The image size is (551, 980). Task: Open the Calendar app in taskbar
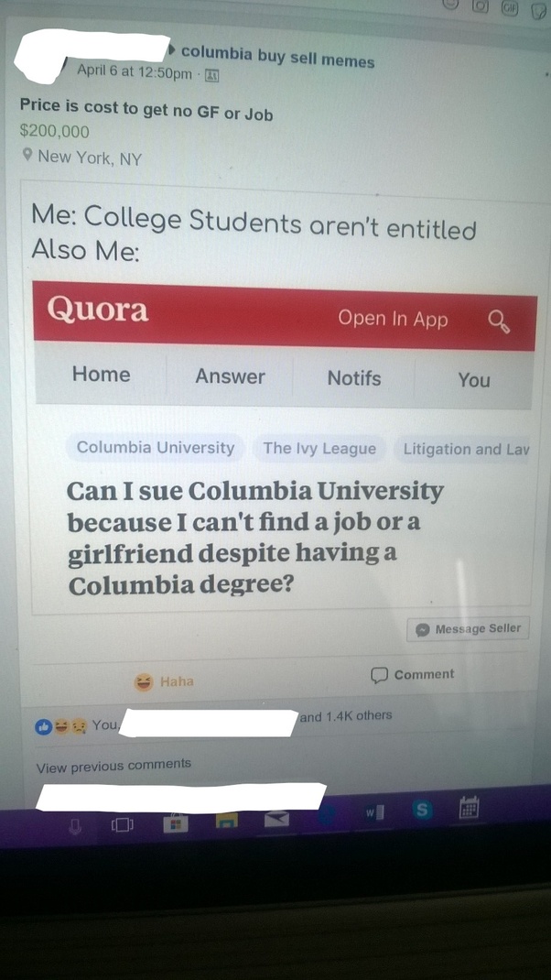(469, 807)
